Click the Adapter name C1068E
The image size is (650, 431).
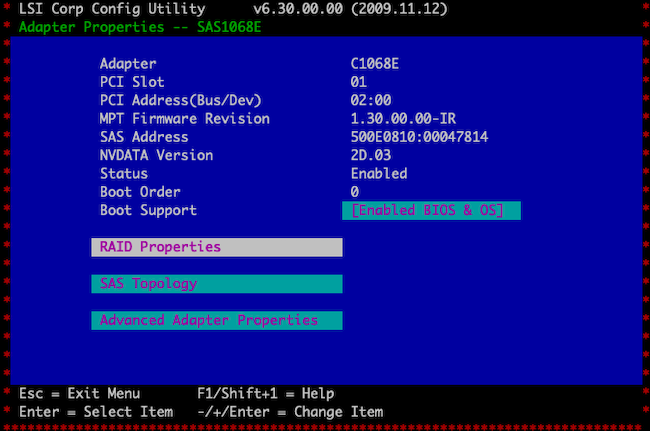coord(375,64)
